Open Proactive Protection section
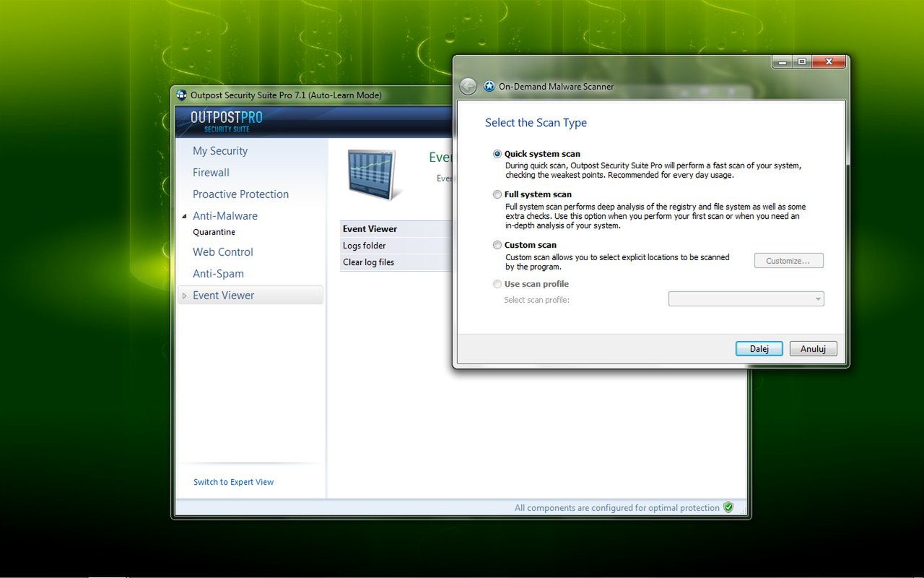Image resolution: width=924 pixels, height=578 pixels. click(240, 194)
